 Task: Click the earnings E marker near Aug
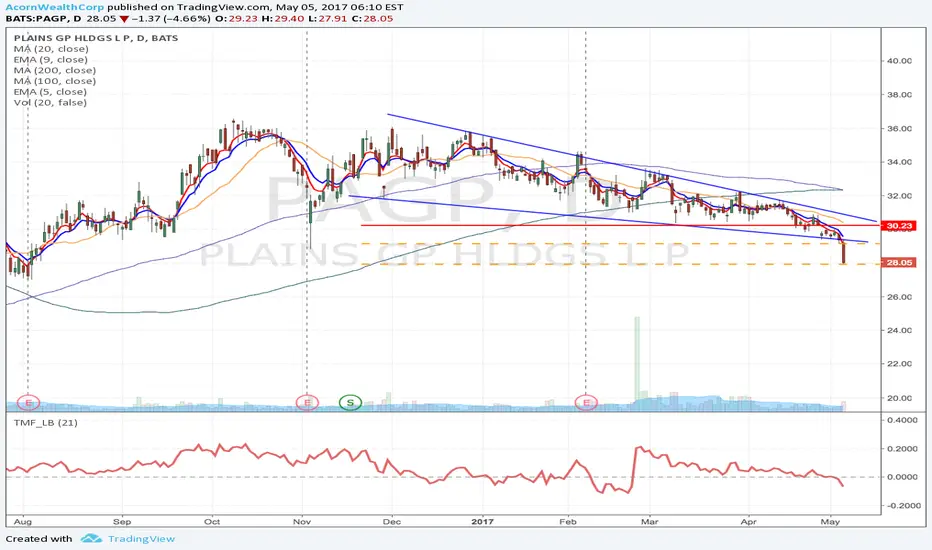click(x=28, y=403)
